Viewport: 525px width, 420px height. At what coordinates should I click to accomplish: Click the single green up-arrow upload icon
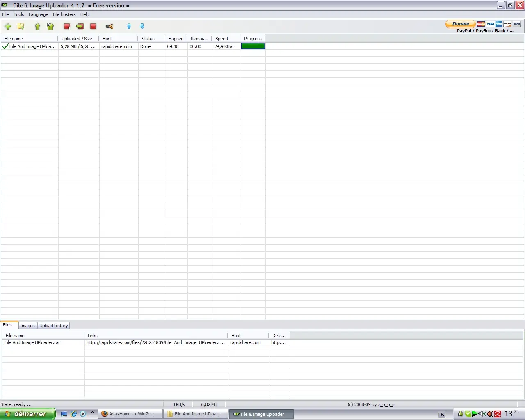[37, 26]
